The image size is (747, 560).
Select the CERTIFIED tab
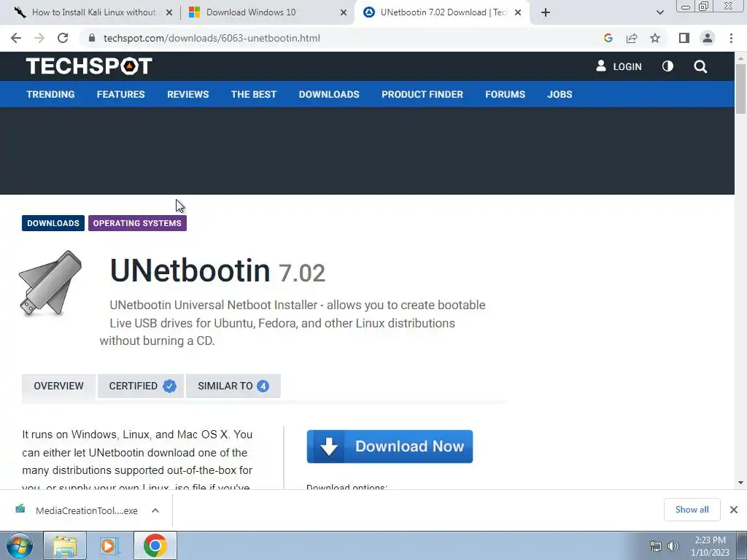tap(141, 386)
